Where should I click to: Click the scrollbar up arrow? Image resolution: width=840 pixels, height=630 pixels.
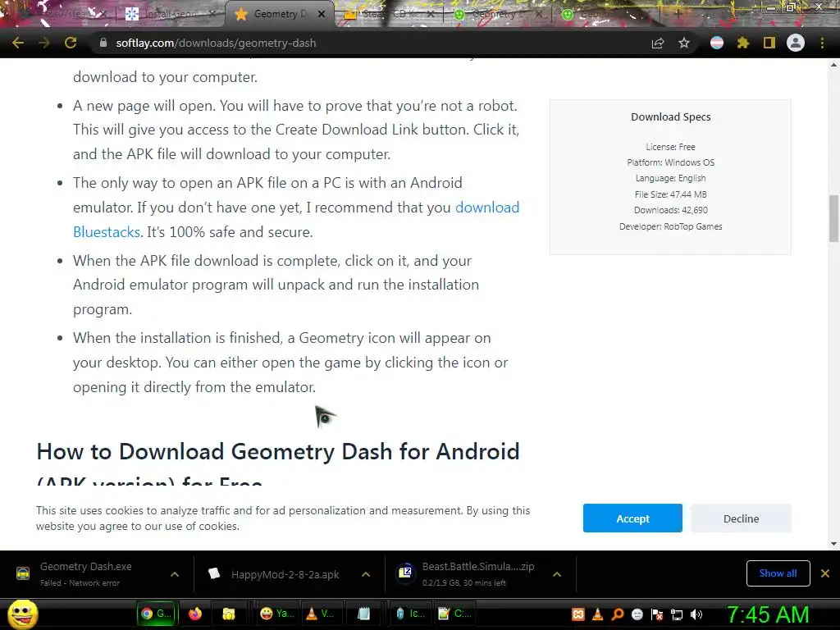coord(833,65)
